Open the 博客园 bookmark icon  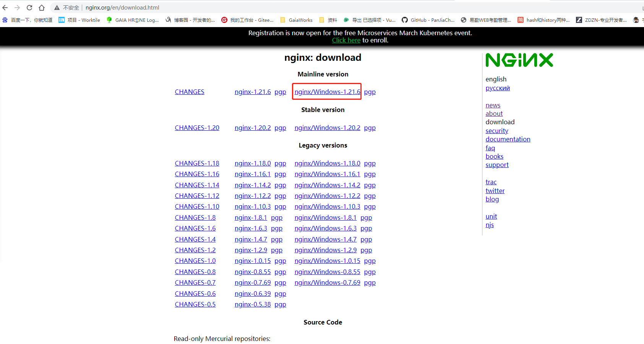coord(168,20)
